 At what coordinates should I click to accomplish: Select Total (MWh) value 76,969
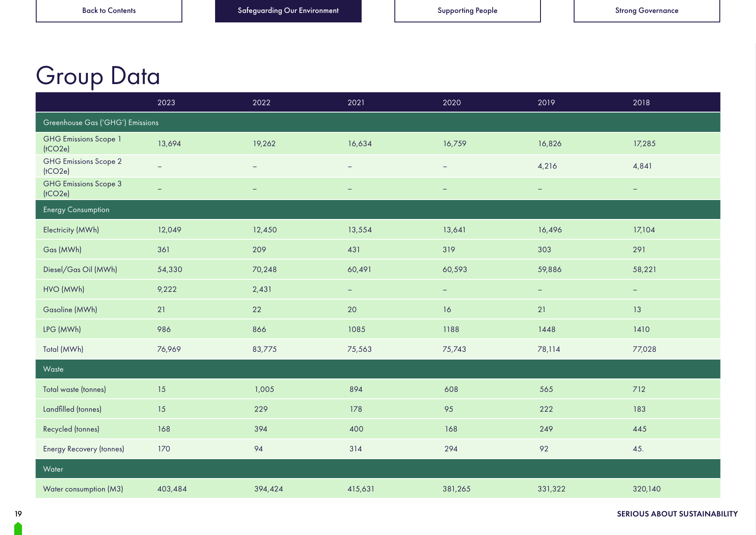tap(169, 349)
